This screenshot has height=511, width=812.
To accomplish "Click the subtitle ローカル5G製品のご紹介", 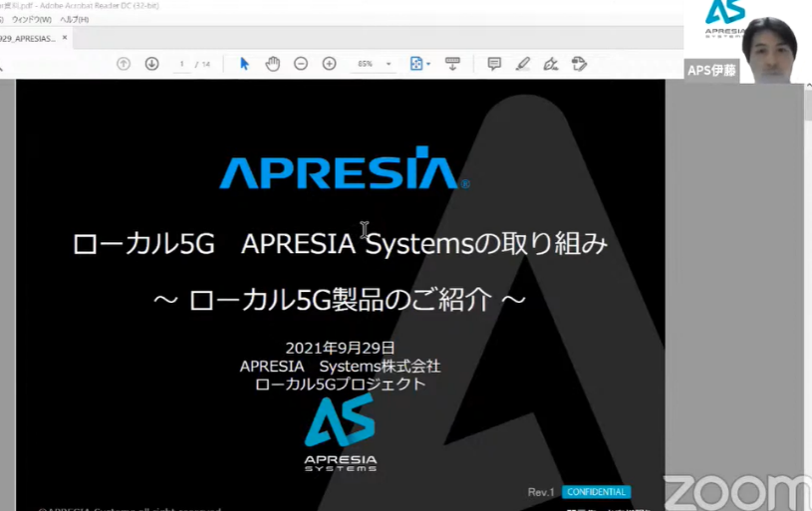I will pos(340,300).
